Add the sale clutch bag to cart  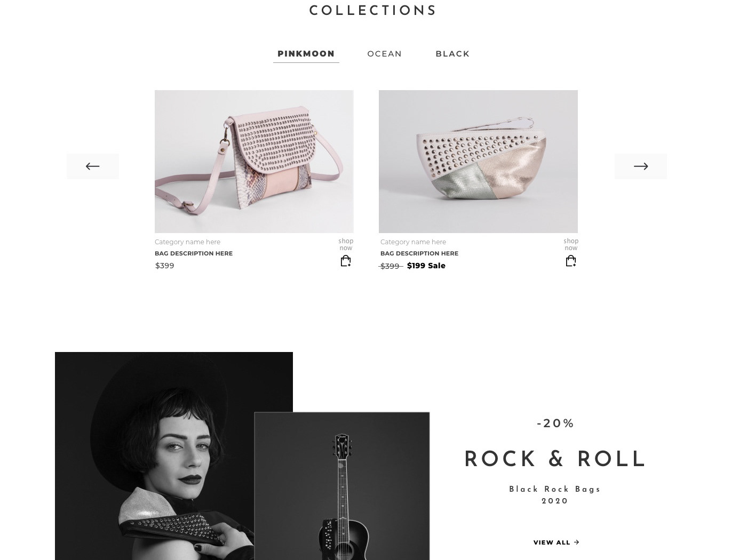(571, 261)
